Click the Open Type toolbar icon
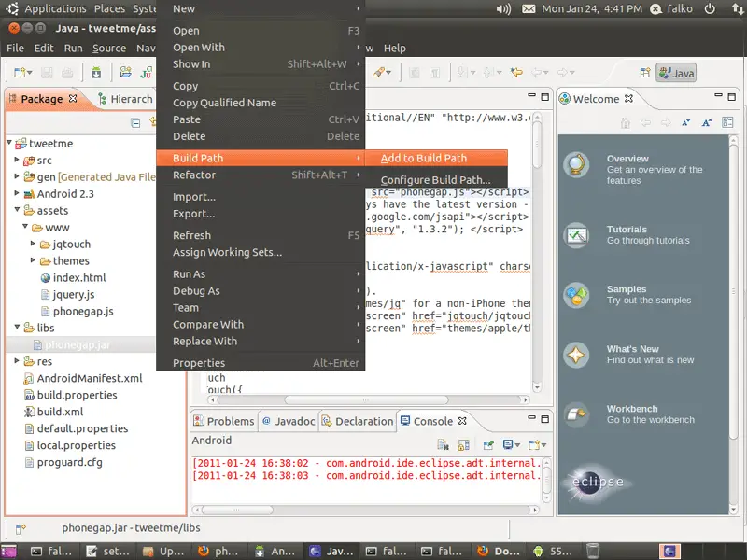The height and width of the screenshot is (560, 747). [125, 73]
